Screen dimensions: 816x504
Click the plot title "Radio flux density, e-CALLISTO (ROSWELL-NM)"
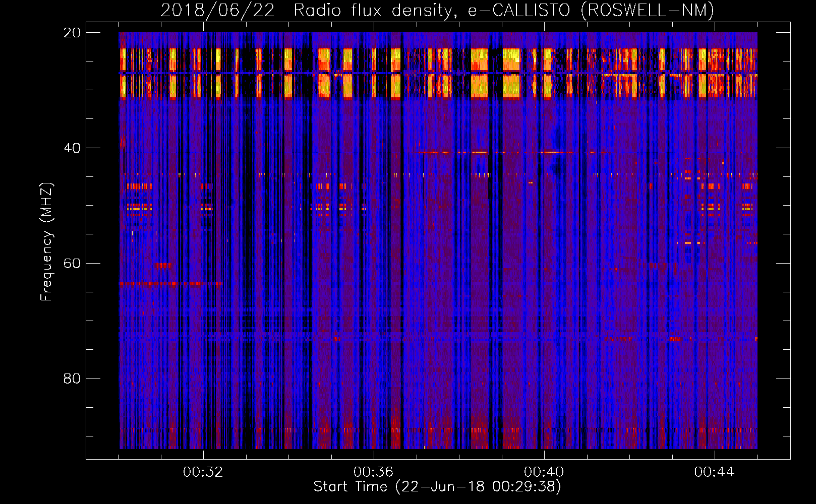(x=504, y=10)
